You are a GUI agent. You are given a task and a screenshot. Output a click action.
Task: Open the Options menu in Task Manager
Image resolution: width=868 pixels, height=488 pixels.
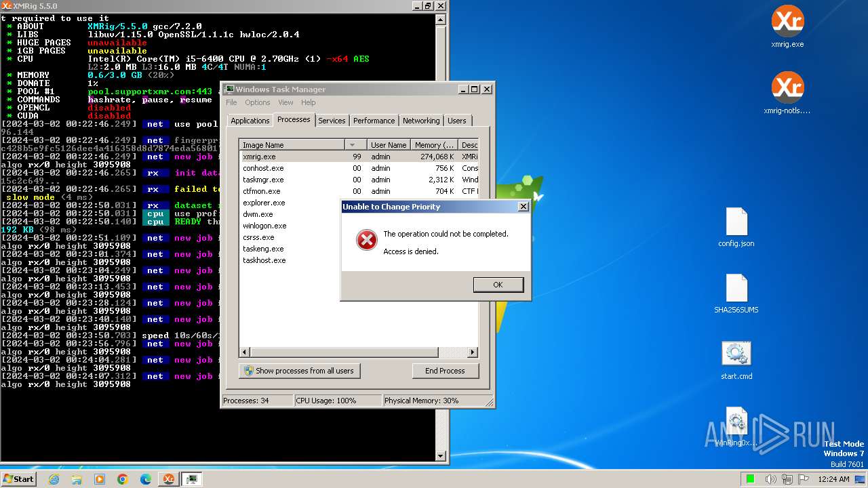pos(257,102)
